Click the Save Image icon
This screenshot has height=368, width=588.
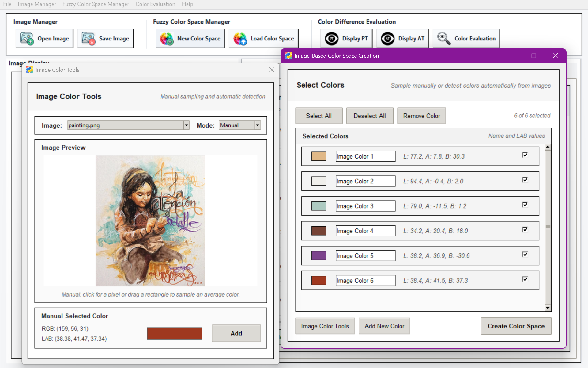click(88, 39)
